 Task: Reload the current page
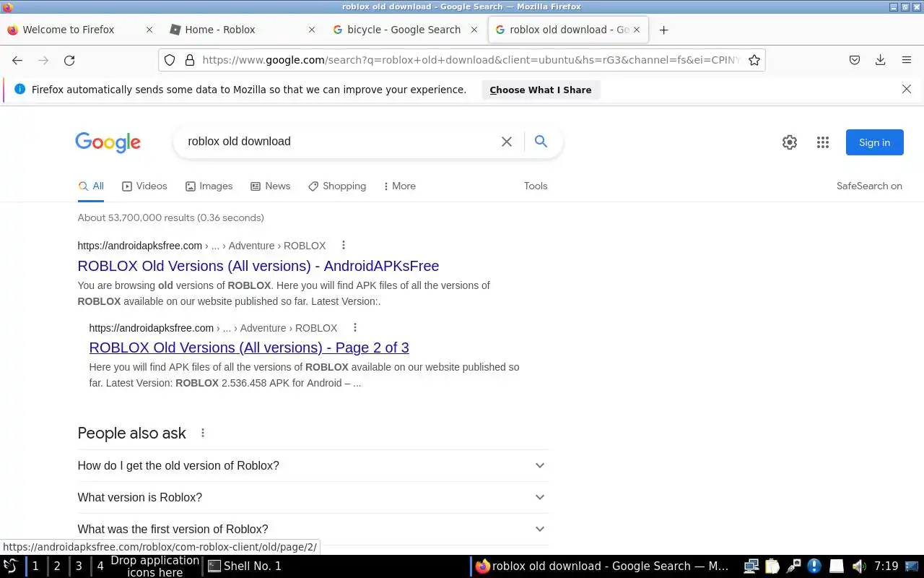(69, 61)
